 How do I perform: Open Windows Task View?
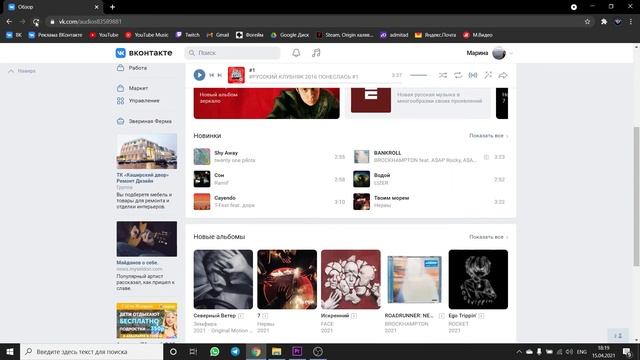[x=193, y=351]
